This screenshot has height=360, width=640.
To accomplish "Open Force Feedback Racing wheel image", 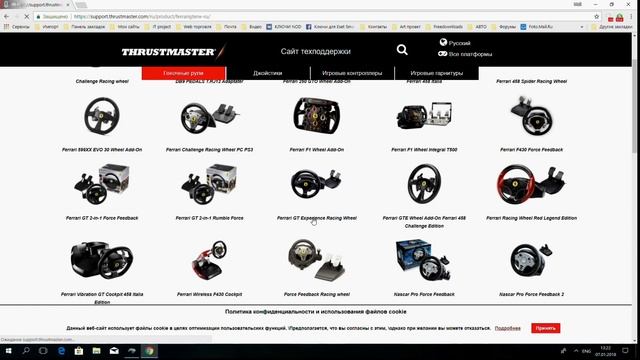I will coord(317,260).
